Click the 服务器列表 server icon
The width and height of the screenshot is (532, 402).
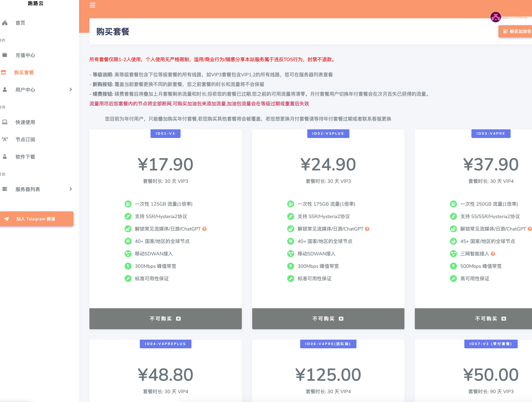[x=5, y=189]
